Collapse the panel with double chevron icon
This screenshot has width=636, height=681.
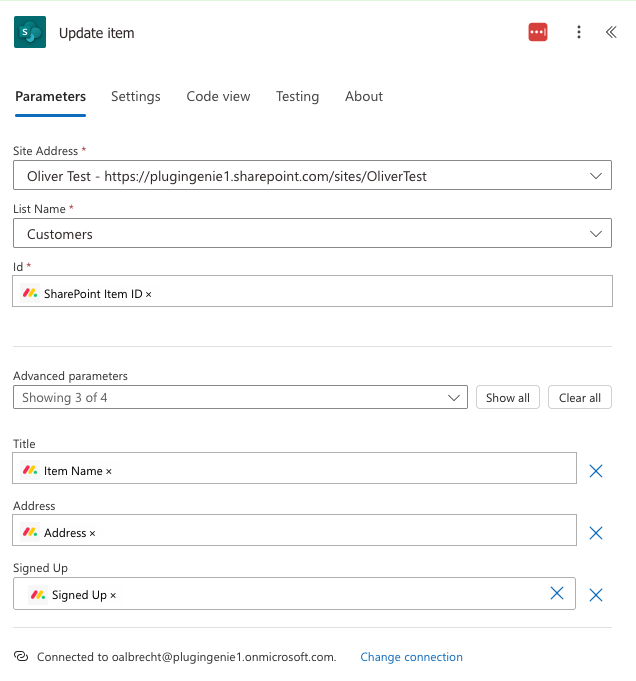tap(611, 32)
